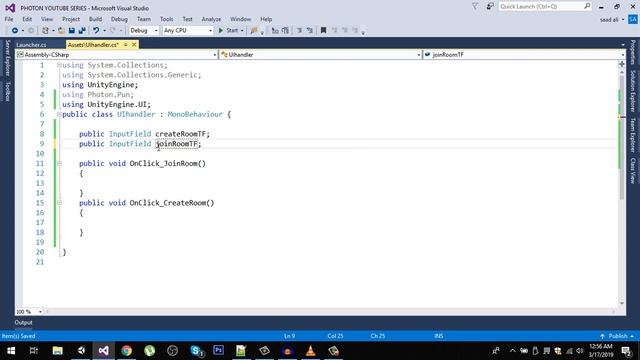640x360 pixels.
Task: Click the vertical editor scrollbar thumb
Action: [x=622, y=138]
